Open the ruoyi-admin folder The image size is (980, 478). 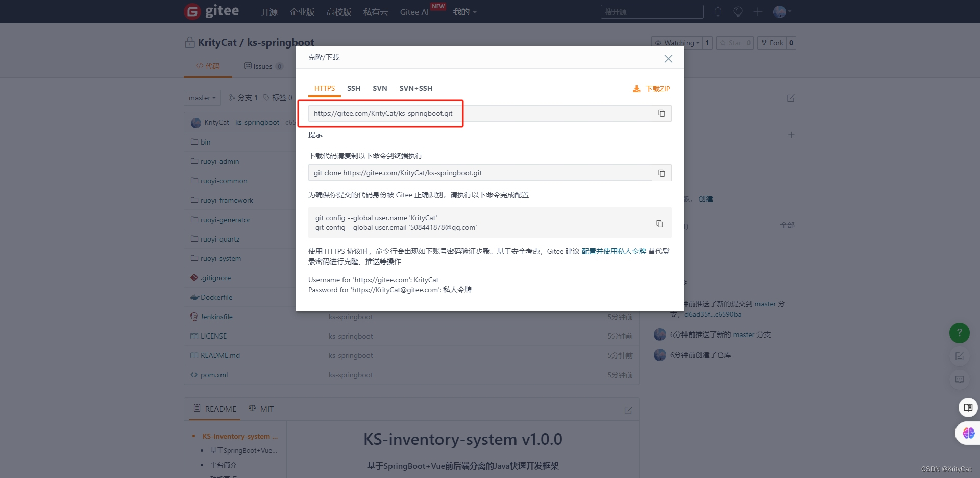(x=219, y=161)
